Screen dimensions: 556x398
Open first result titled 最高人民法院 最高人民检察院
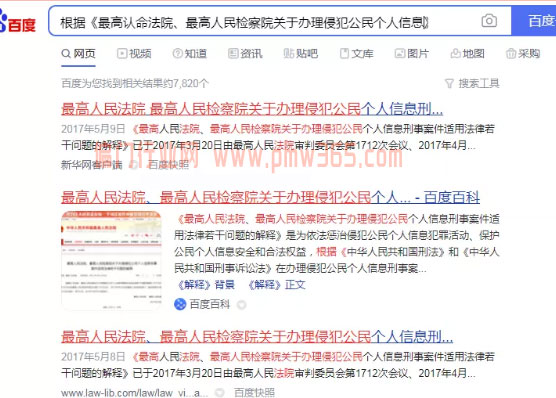[x=252, y=109]
